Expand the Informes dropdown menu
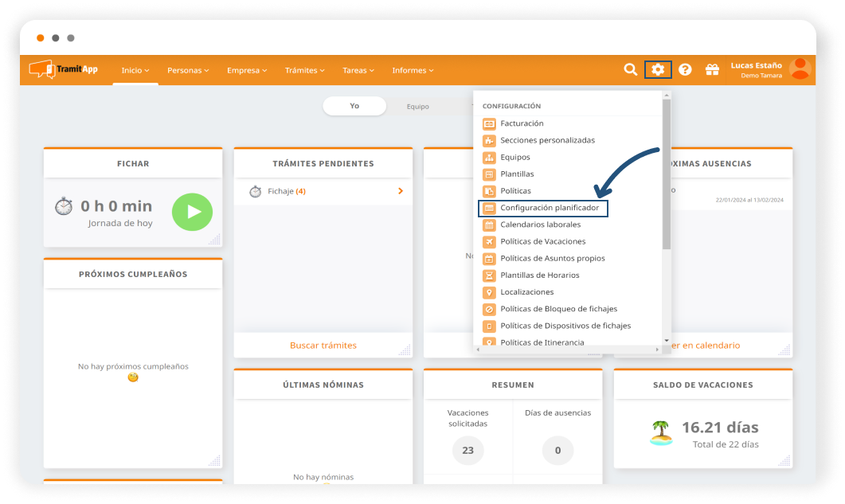Image resolution: width=845 pixels, height=504 pixels. (413, 70)
